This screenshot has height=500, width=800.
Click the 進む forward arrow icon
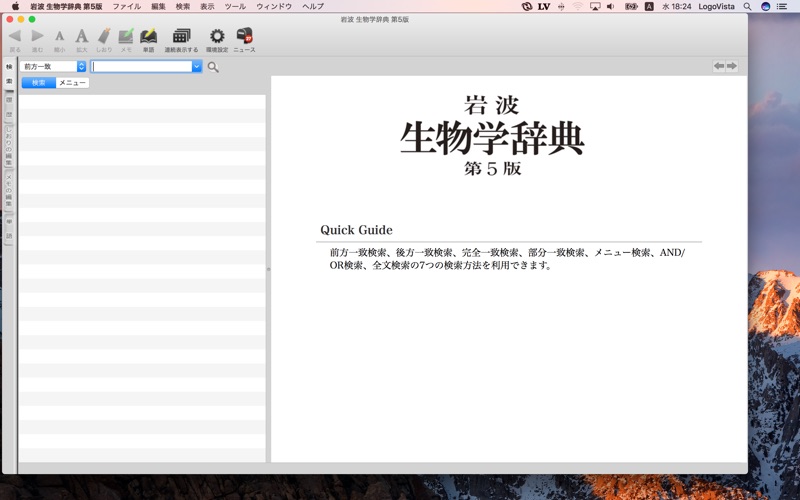[x=37, y=37]
